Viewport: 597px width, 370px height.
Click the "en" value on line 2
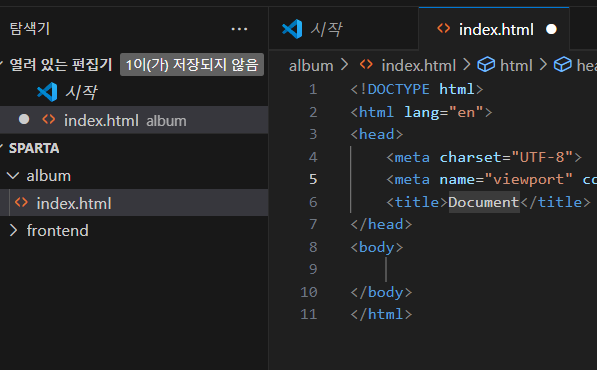(466, 112)
